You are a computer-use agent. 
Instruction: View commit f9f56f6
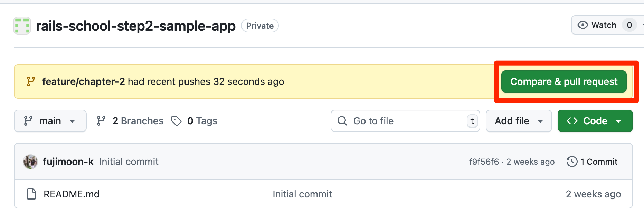pos(484,161)
